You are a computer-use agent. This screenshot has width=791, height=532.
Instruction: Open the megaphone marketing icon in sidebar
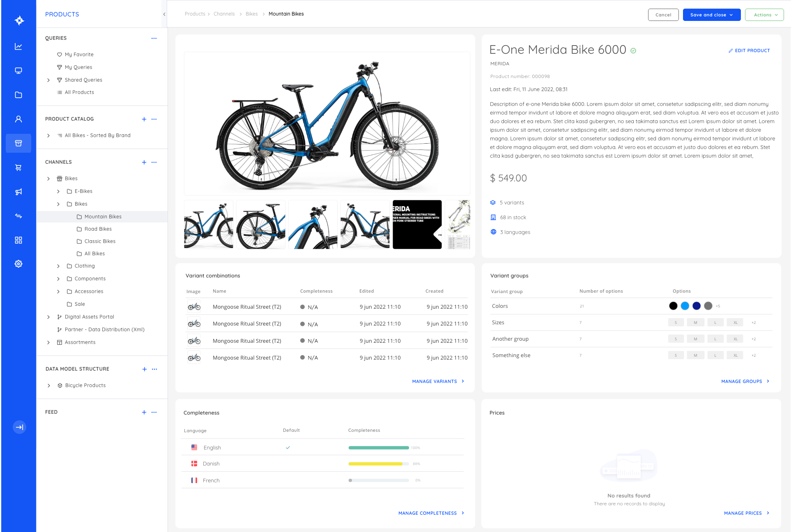18,192
